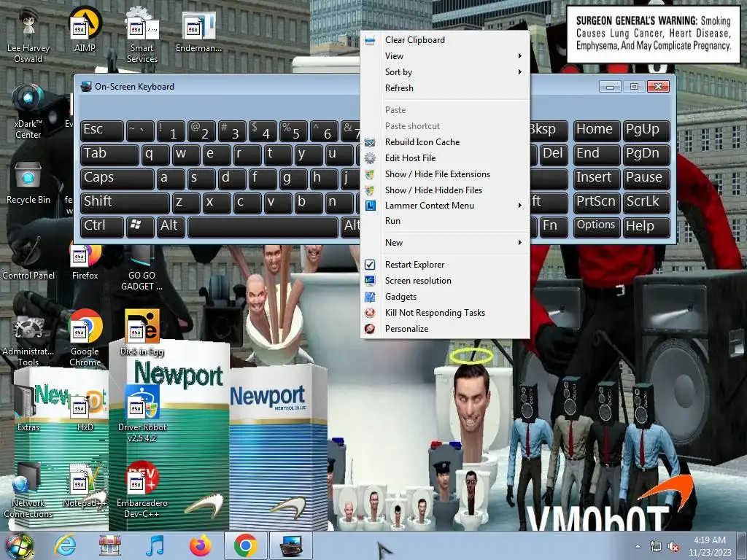Open the Recycle Bin

[x=28, y=183]
